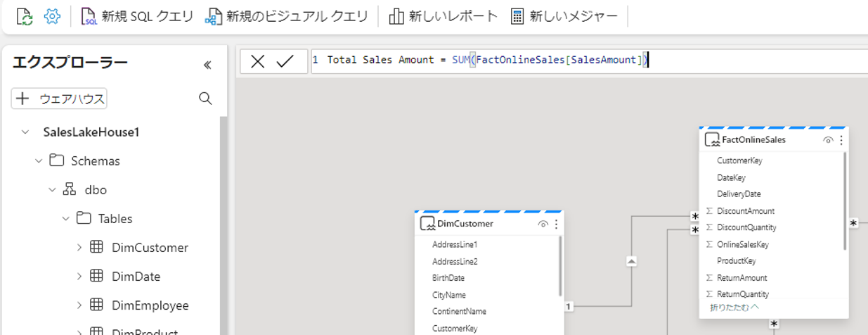Click 折りたたむ link on FactOnlineSales card
The width and height of the screenshot is (868, 335).
734,308
